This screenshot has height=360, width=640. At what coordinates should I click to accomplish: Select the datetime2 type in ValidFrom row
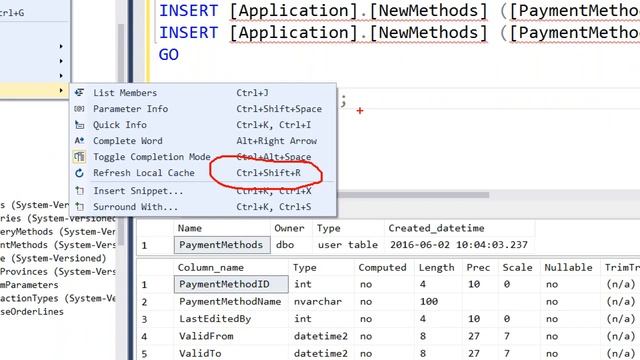[321, 336]
